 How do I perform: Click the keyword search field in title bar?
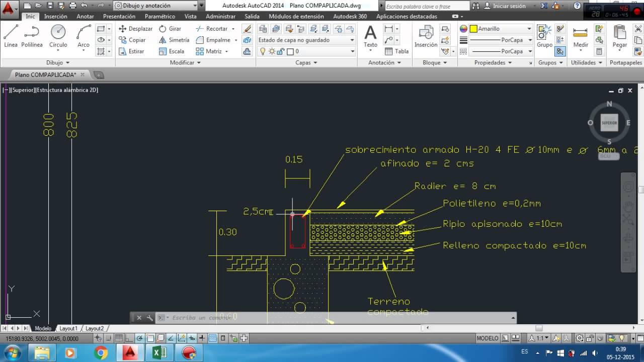tap(427, 6)
